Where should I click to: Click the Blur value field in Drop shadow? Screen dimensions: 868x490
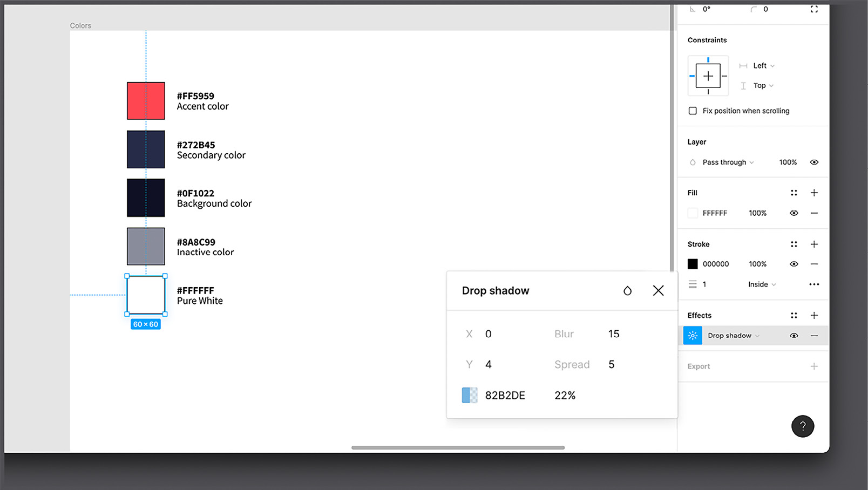point(613,334)
